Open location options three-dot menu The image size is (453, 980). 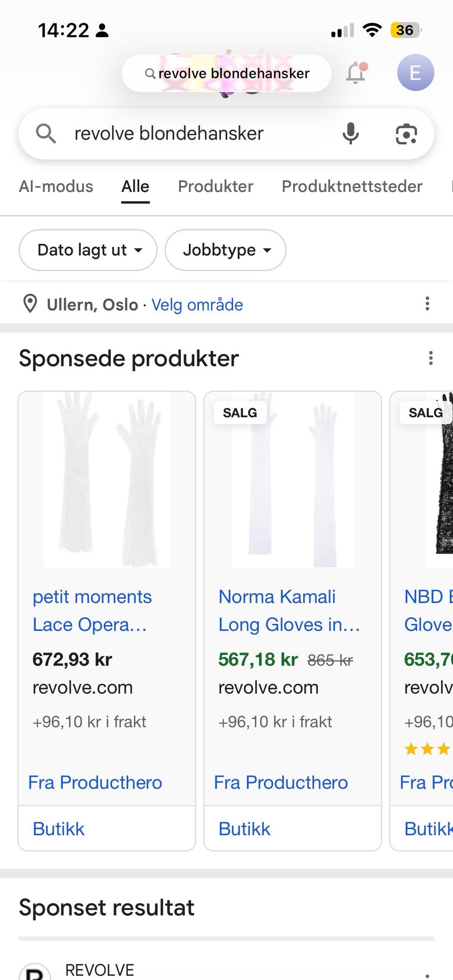427,304
